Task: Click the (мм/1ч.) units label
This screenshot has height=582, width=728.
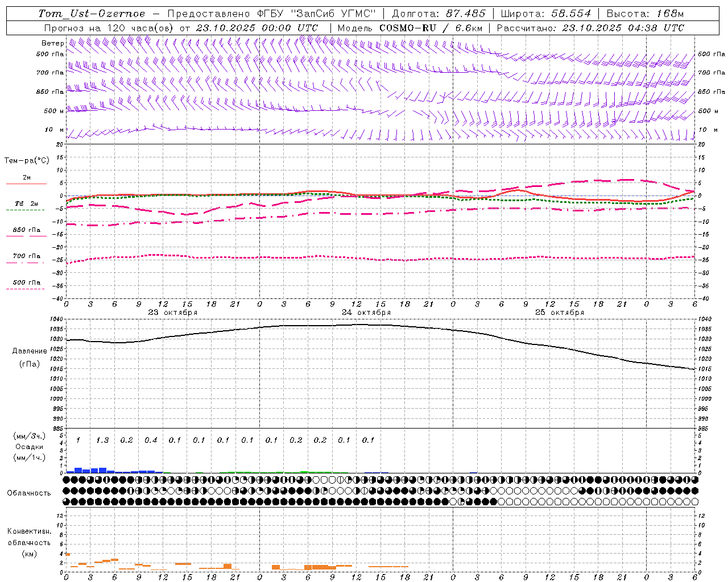Action: tap(30, 458)
